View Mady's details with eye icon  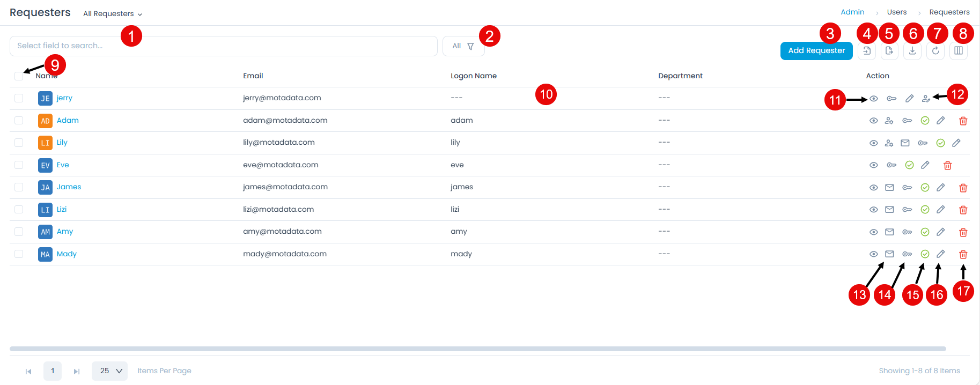[874, 254]
